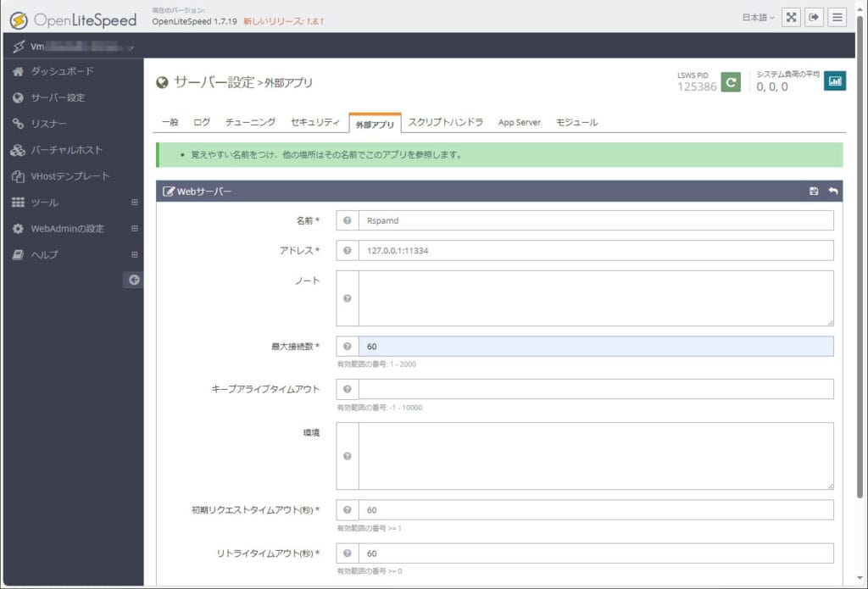The image size is (868, 589).
Task: Switch to the 一般 tab
Action: click(170, 122)
